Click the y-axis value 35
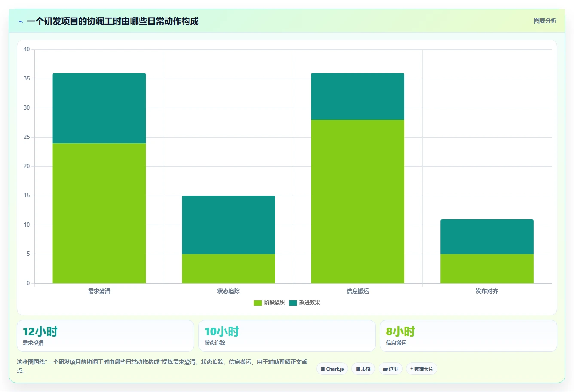This screenshot has height=392, width=574. coord(27,79)
